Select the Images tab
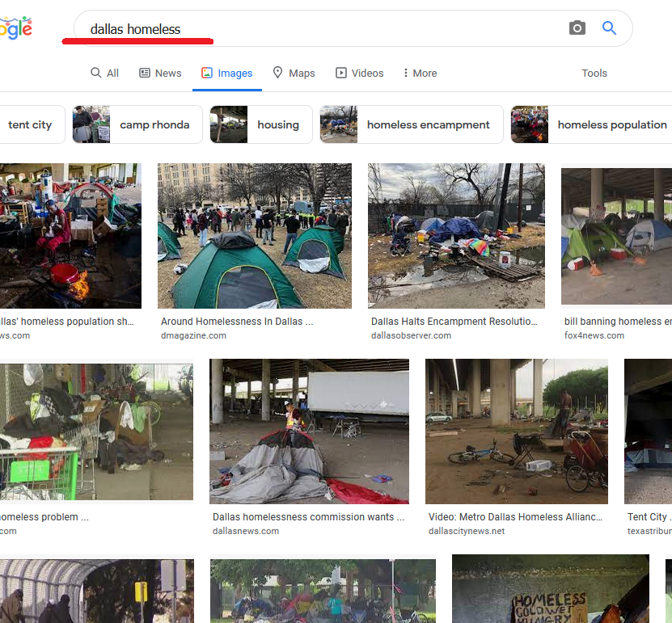 226,73
